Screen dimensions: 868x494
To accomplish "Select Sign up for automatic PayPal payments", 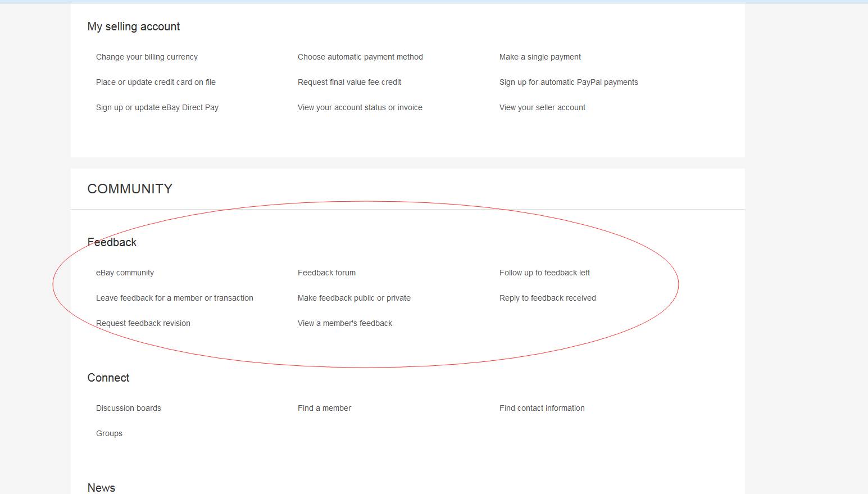I will coord(569,82).
